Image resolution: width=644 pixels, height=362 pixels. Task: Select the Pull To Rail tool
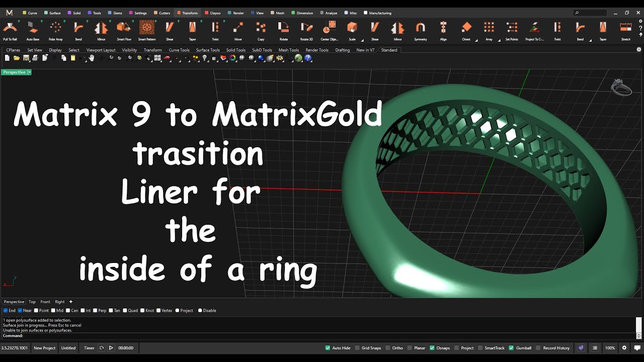pos(10,31)
